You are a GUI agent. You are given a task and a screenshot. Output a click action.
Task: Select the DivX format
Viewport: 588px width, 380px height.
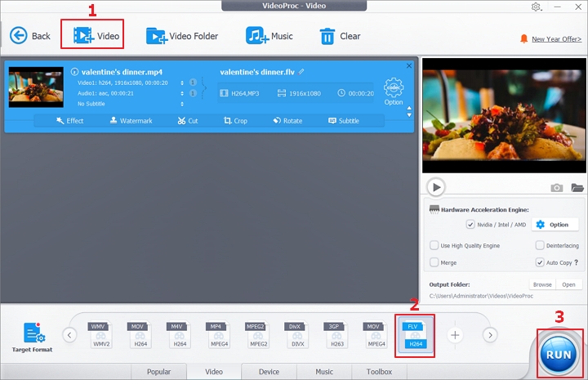297,334
